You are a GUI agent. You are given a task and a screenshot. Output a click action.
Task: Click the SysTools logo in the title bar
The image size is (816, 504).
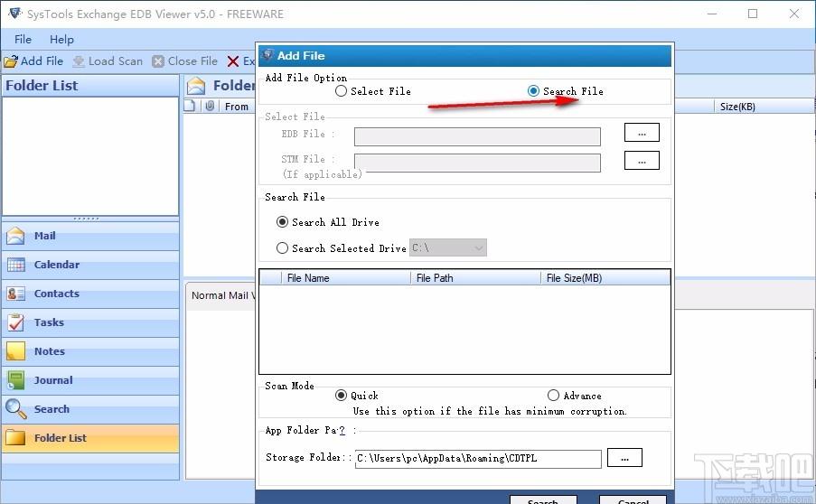tap(14, 14)
